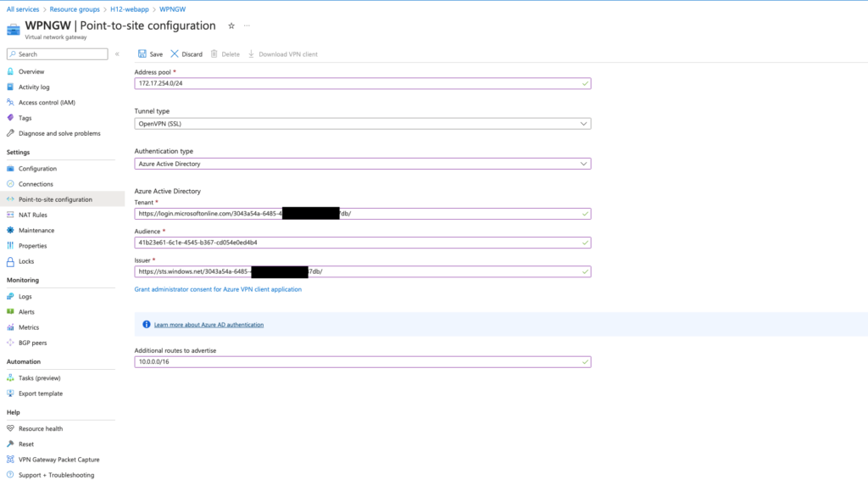Click the Tags icon in sidebar

click(10, 118)
